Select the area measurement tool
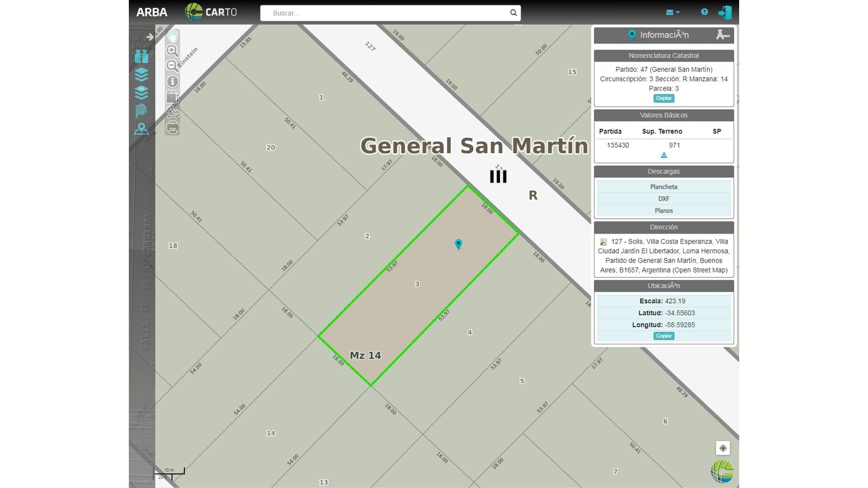Screen dimensions: 868x488 (x=172, y=97)
